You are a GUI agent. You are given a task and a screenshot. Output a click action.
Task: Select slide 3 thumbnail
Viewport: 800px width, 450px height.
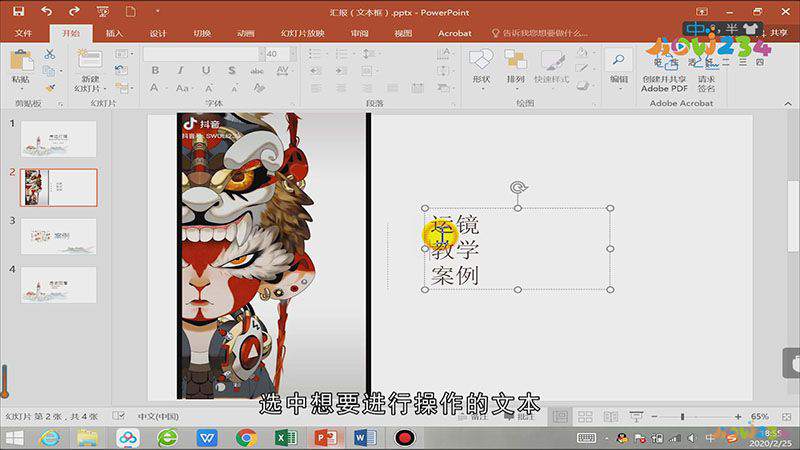pyautogui.click(x=59, y=236)
